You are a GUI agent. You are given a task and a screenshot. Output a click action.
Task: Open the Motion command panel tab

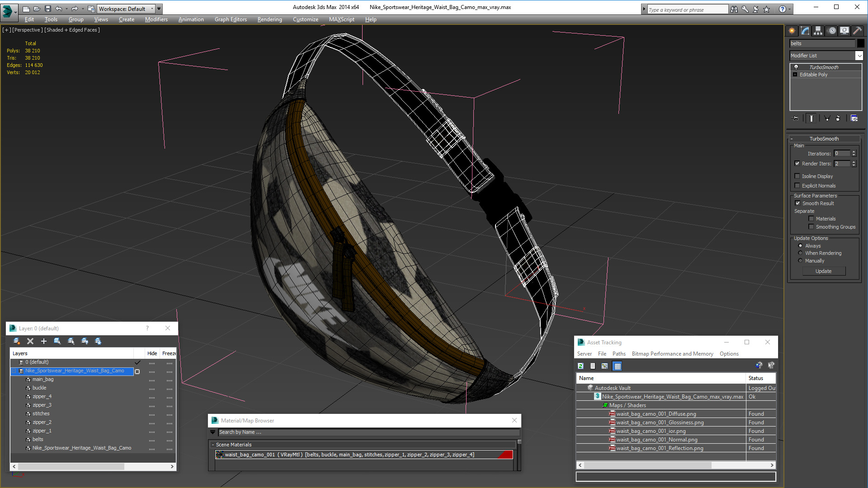832,31
